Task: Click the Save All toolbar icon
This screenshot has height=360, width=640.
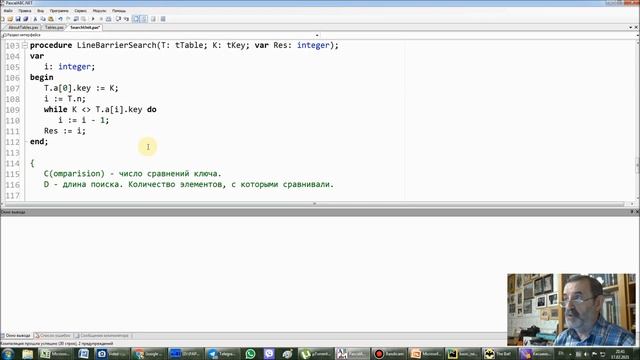Action: [25, 19]
